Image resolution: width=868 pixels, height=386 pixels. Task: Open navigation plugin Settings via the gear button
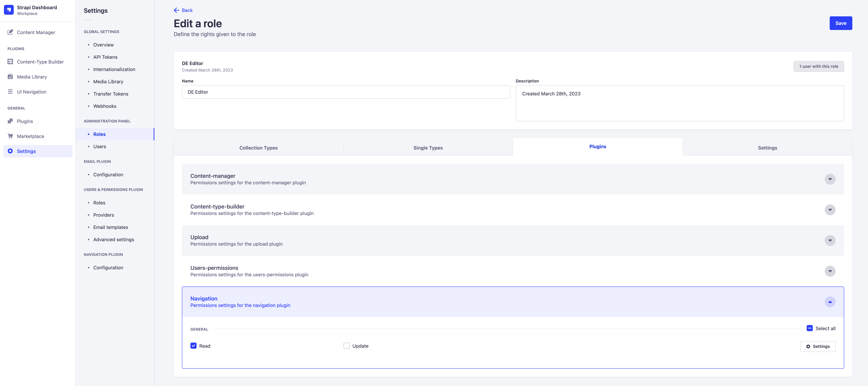tap(818, 346)
